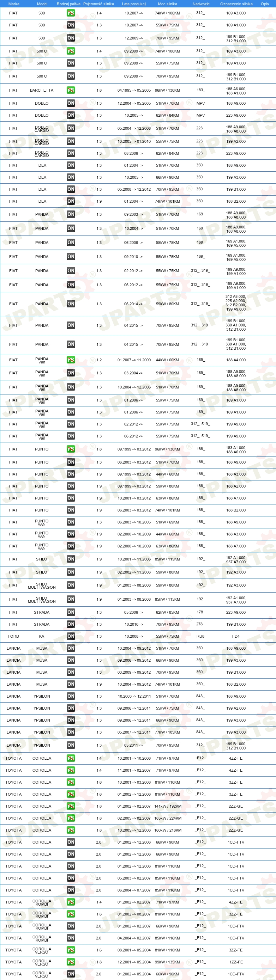Click ON icon in PANDA 06.2014 59kW row
The image size is (276, 980).
tap(71, 304)
